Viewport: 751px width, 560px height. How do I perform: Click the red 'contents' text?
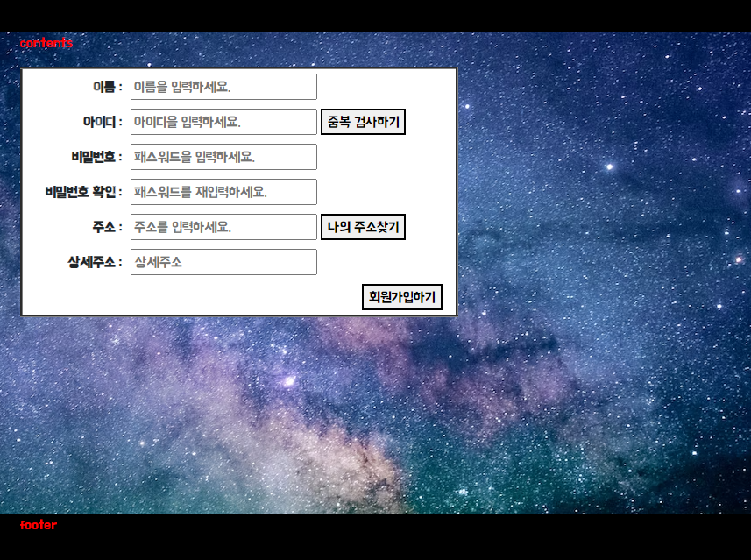coord(46,43)
